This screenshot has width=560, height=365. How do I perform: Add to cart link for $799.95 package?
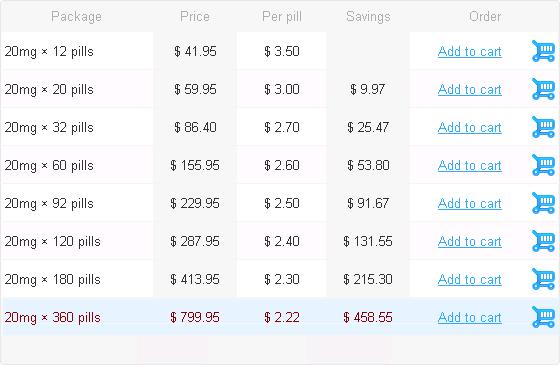470,318
